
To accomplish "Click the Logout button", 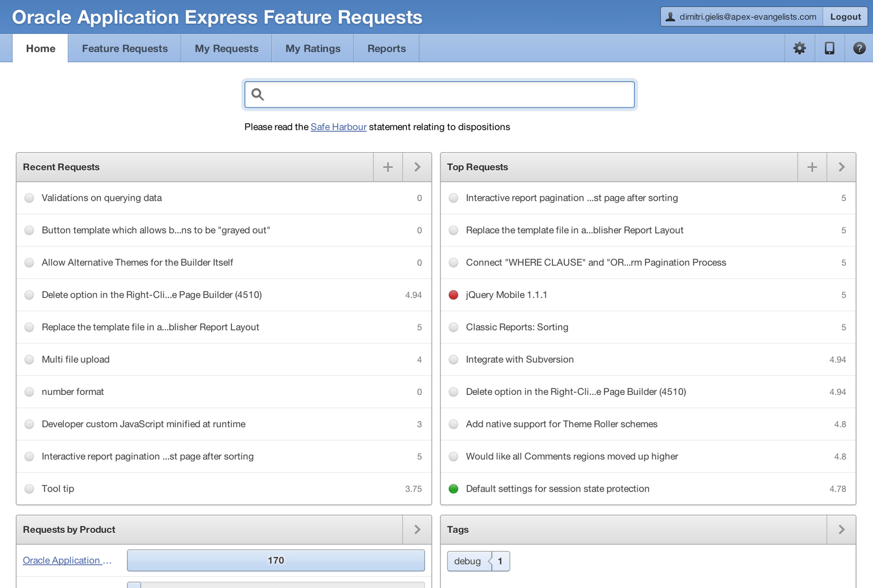I will 845,17.
